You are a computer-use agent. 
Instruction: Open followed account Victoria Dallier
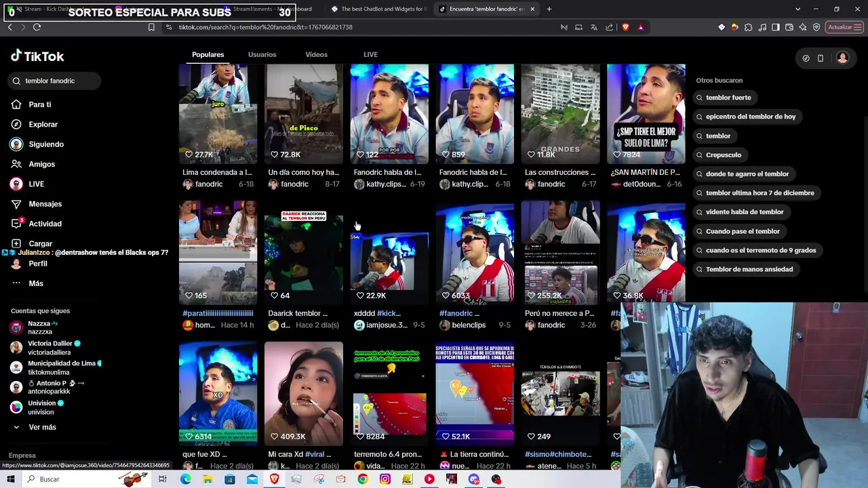[45, 348]
